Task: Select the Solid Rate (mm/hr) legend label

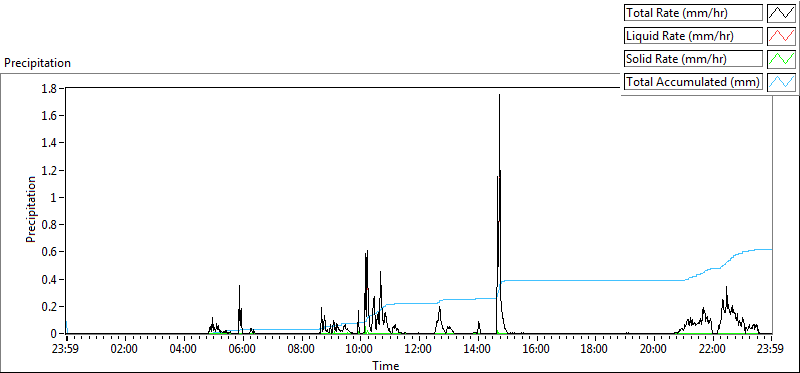Action: 693,59
